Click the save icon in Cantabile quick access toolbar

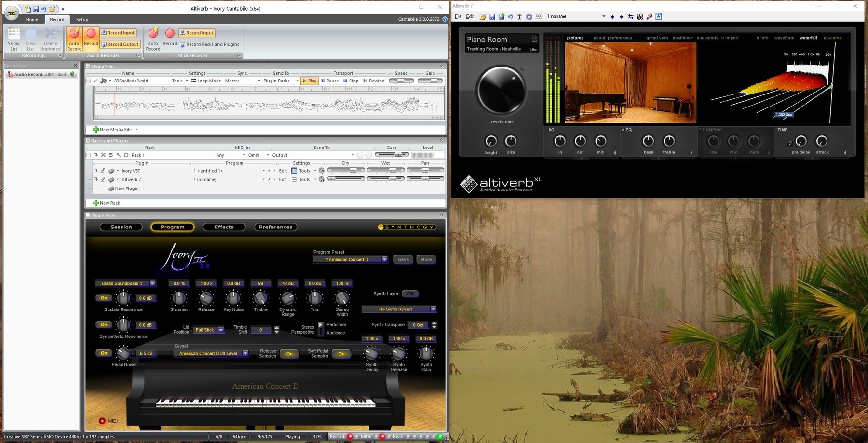(x=36, y=9)
